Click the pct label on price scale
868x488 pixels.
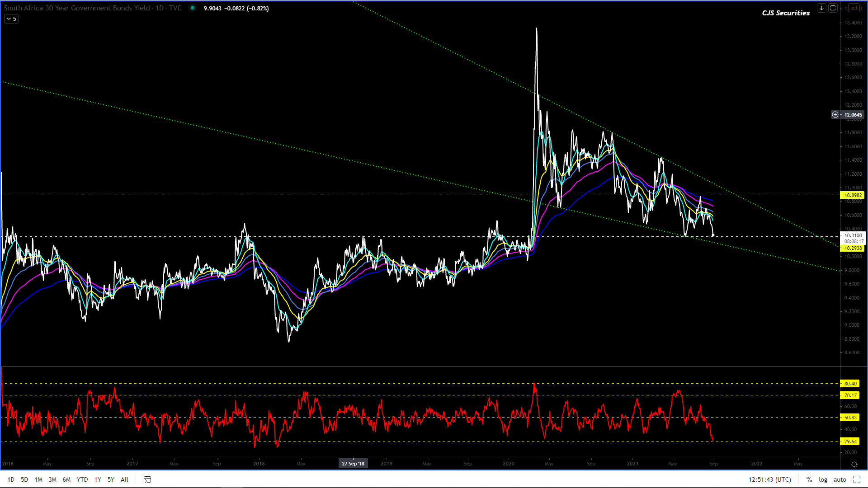(x=854, y=8)
